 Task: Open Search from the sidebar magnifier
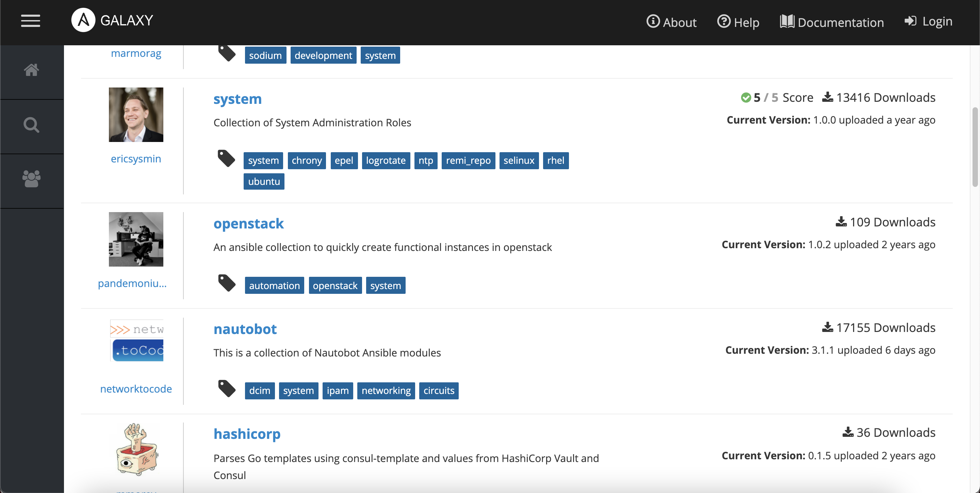pos(32,125)
